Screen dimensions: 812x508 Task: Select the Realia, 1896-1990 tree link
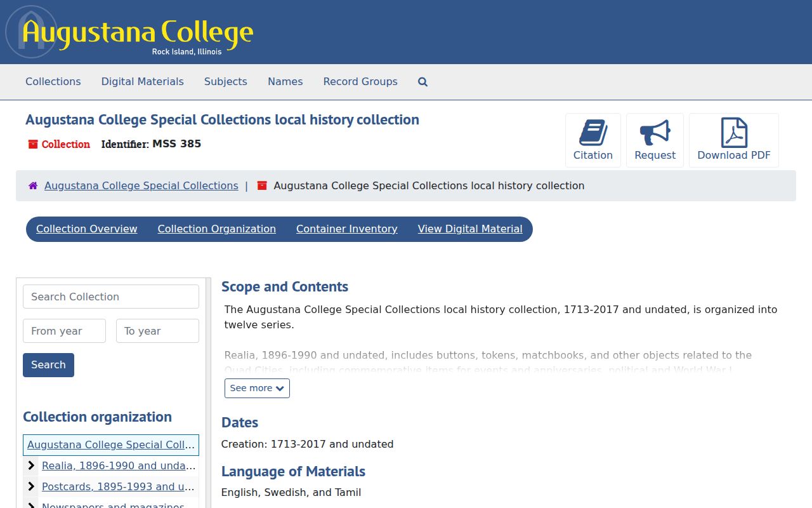click(x=119, y=465)
